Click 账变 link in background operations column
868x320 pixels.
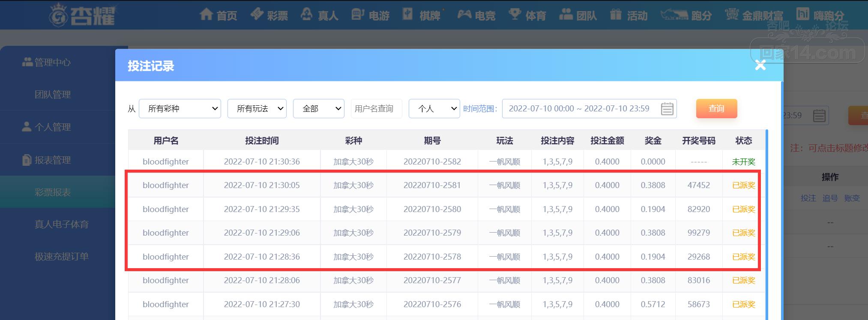click(x=852, y=198)
